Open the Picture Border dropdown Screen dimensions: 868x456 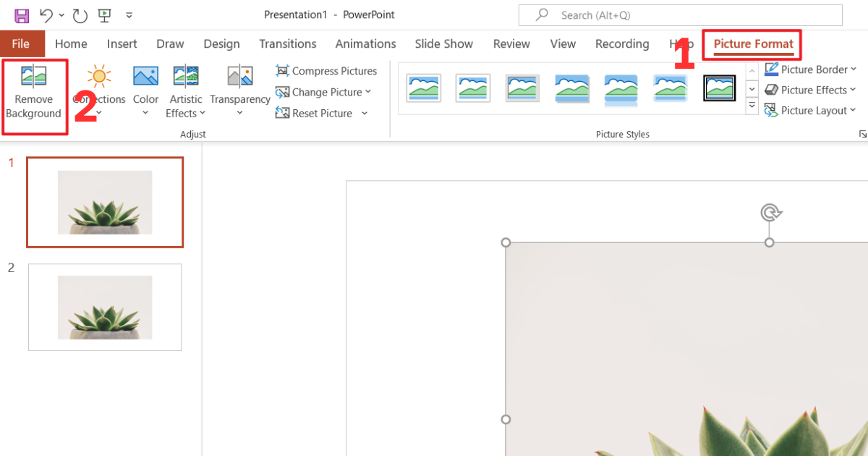pyautogui.click(x=811, y=69)
